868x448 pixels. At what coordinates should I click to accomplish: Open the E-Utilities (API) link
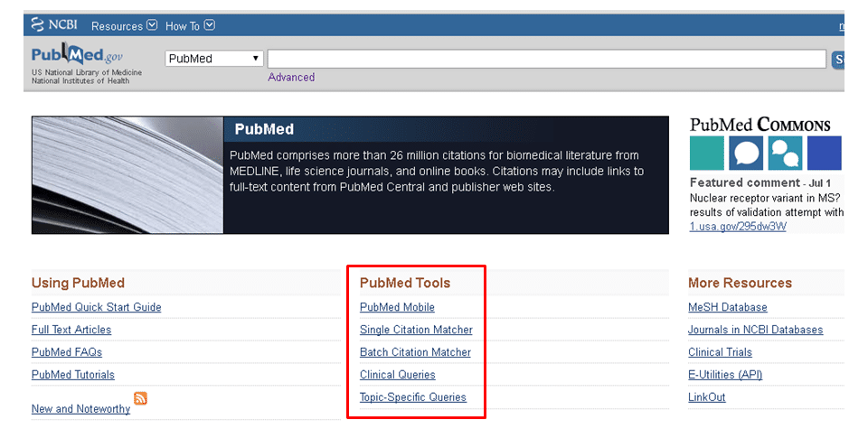[x=725, y=375]
